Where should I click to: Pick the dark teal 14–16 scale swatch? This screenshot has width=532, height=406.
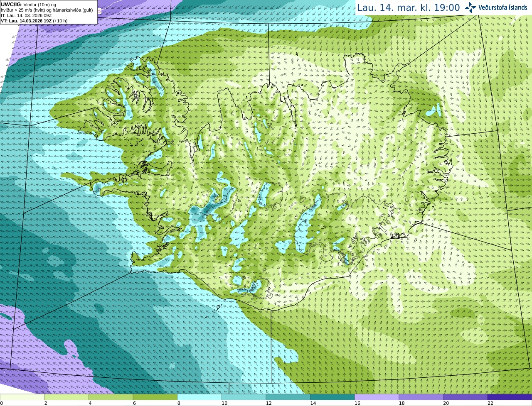click(332, 397)
